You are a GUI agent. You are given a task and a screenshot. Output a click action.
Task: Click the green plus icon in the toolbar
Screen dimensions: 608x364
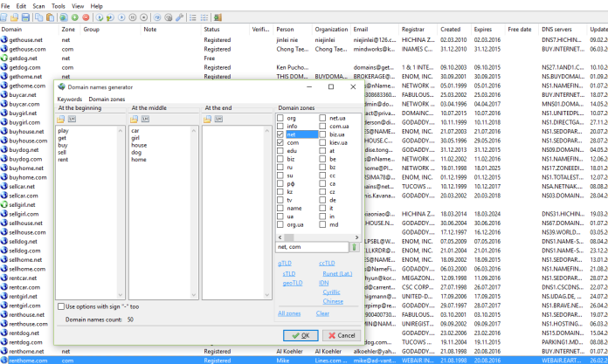74,17
